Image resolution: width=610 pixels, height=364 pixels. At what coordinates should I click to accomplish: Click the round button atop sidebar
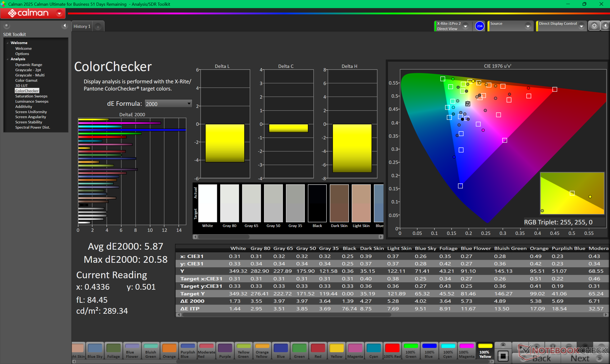pyautogui.click(x=7, y=25)
